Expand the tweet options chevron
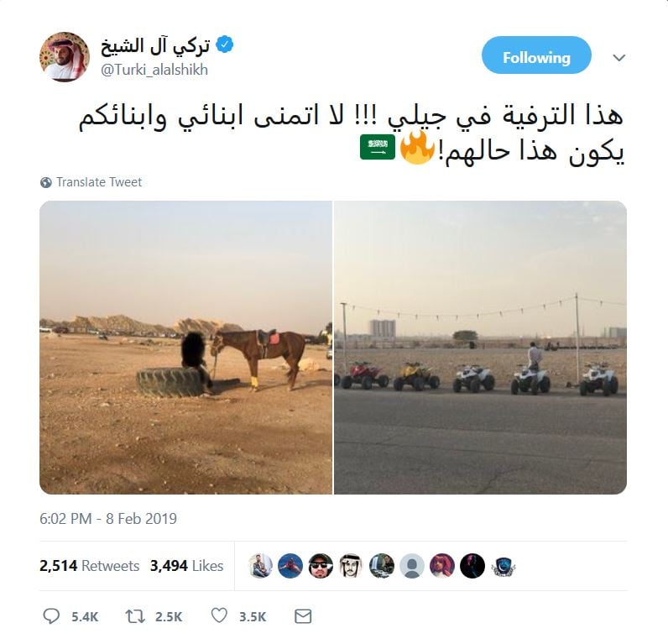This screenshot has height=644, width=668. (x=619, y=57)
